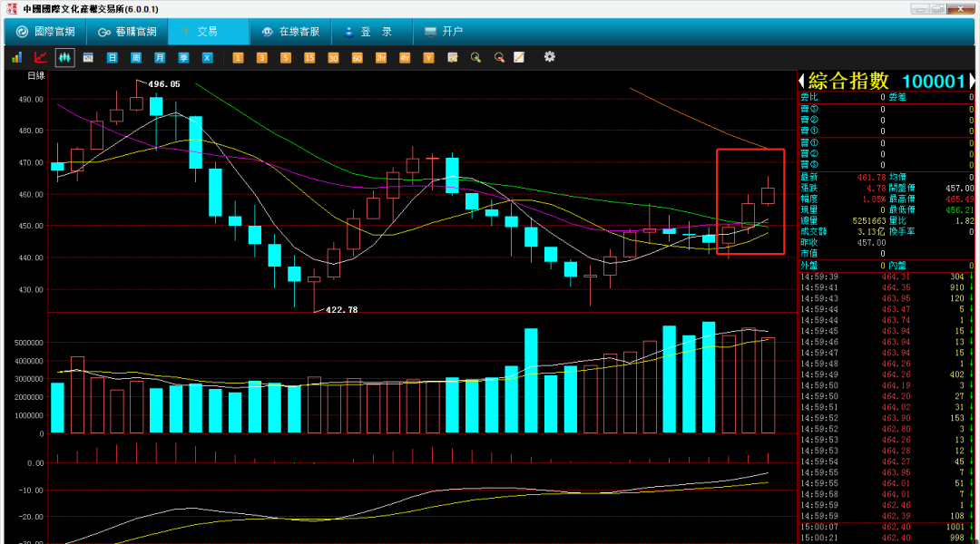Select quarterly period 季 icon
The height and width of the screenshot is (544, 980).
coord(183,57)
